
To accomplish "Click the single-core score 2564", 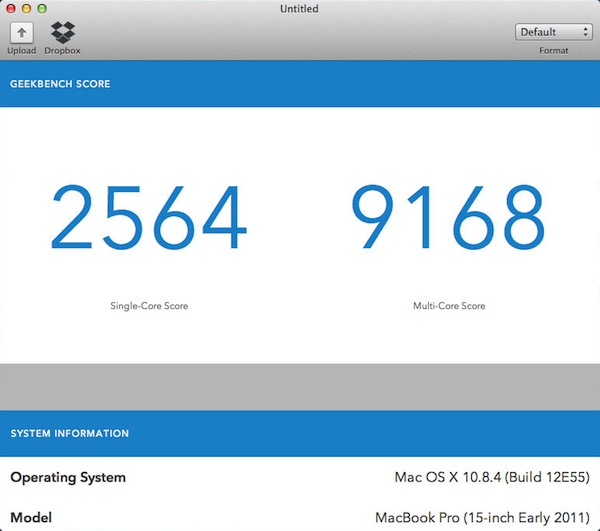I will 149,217.
